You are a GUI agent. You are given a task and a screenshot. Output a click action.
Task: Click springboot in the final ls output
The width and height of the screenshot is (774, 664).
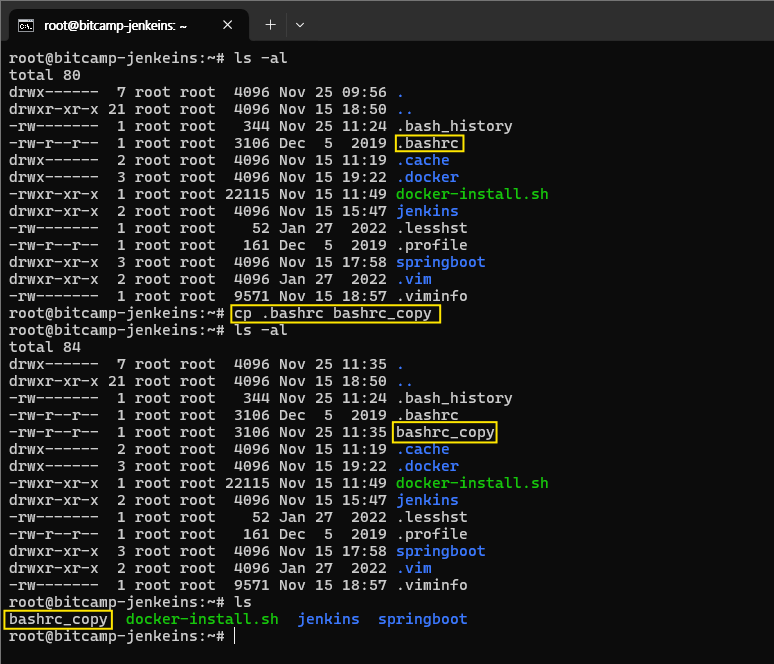point(423,619)
